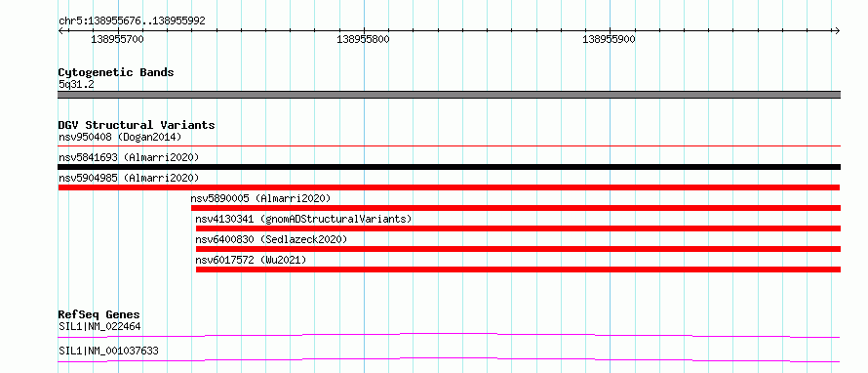Open the SIL1|NM_001037633 gene label
Image resolution: width=868 pixels, height=373 pixels.
point(108,351)
